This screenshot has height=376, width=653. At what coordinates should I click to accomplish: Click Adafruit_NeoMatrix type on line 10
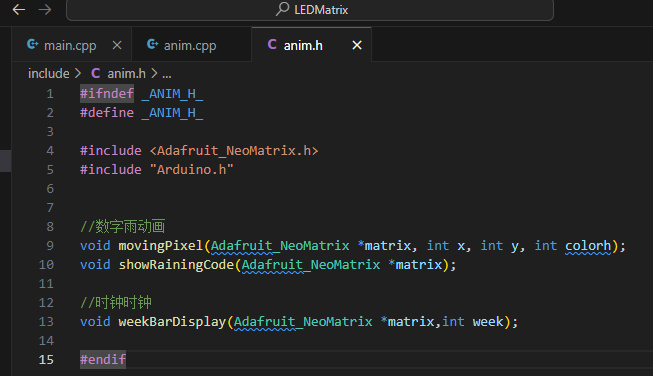311,265
